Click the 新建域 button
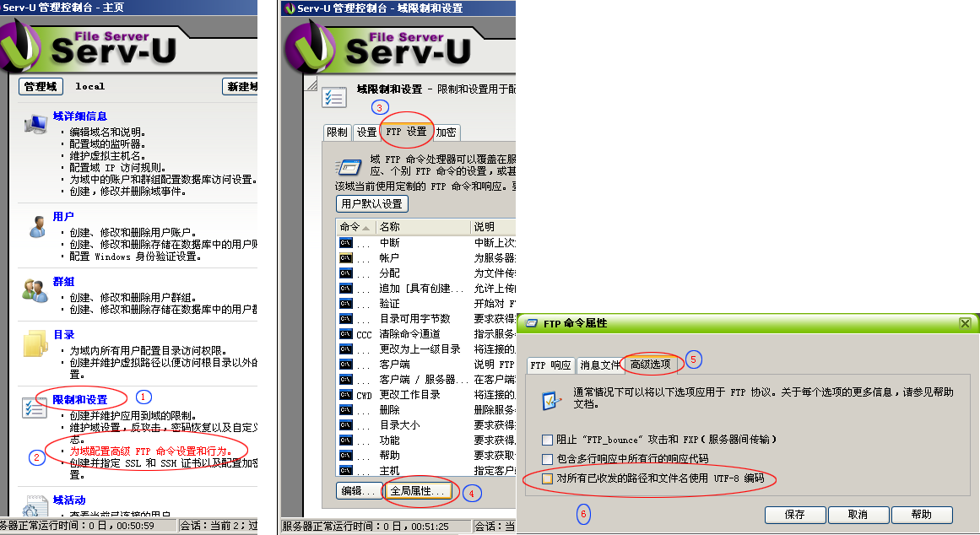980x535 pixels. pyautogui.click(x=241, y=87)
